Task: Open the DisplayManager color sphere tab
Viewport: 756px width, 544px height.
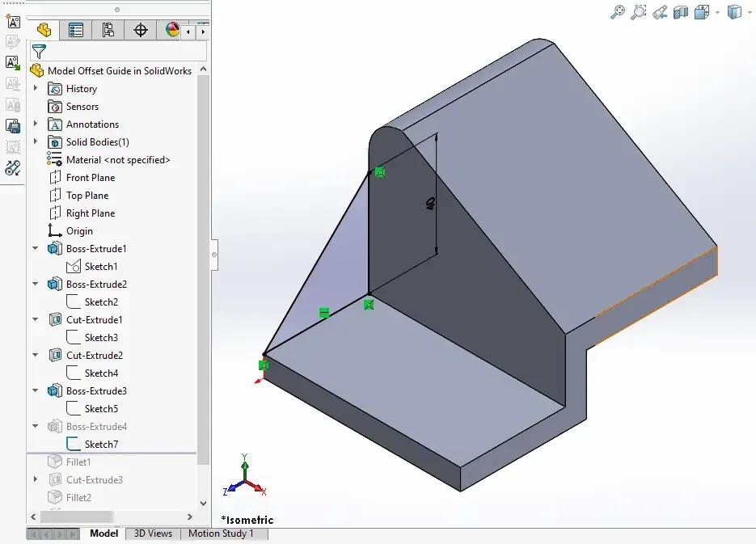Action: (172, 30)
